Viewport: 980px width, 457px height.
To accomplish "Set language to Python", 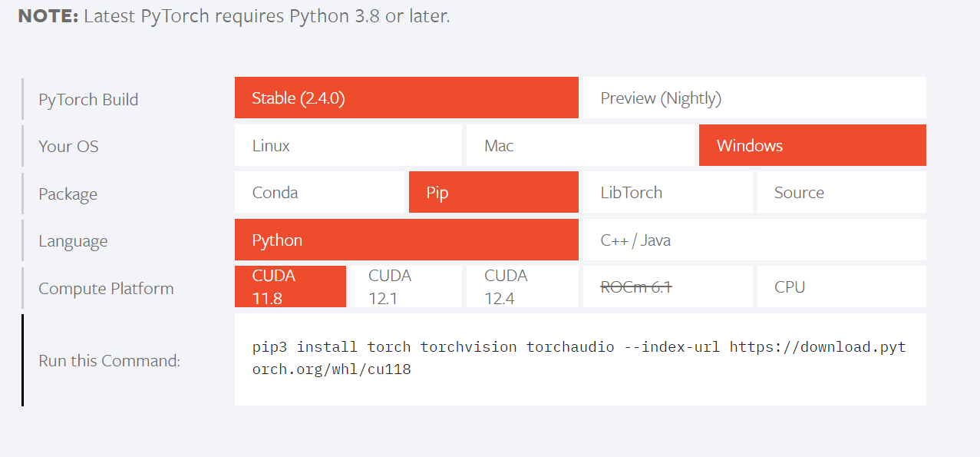I will click(407, 240).
